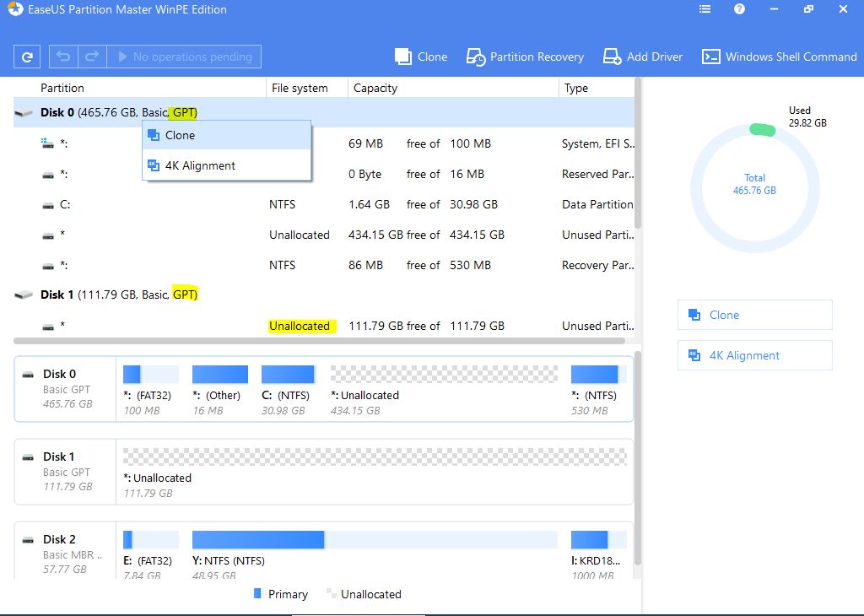Click the undo arrow in toolbar
864x616 pixels.
pos(63,57)
